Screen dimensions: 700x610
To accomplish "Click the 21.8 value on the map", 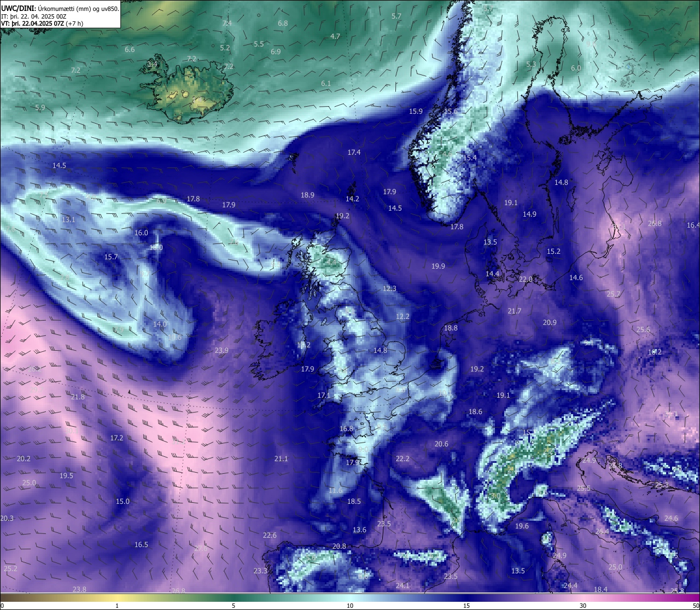I will click(78, 397).
